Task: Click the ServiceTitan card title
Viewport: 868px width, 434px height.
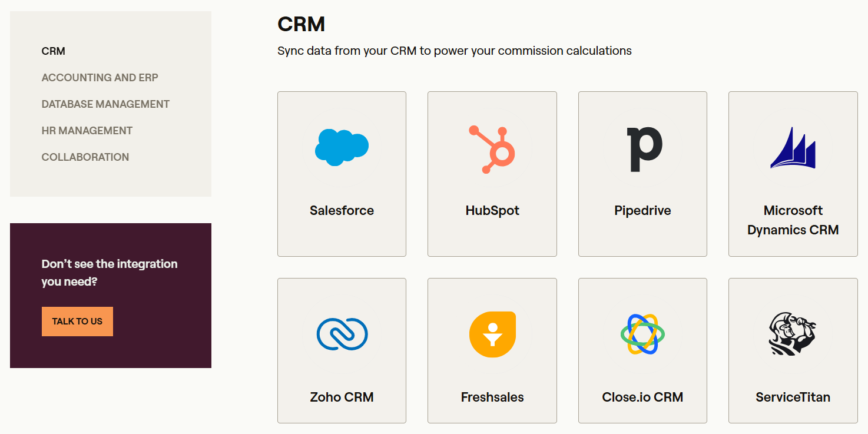Action: point(793,397)
